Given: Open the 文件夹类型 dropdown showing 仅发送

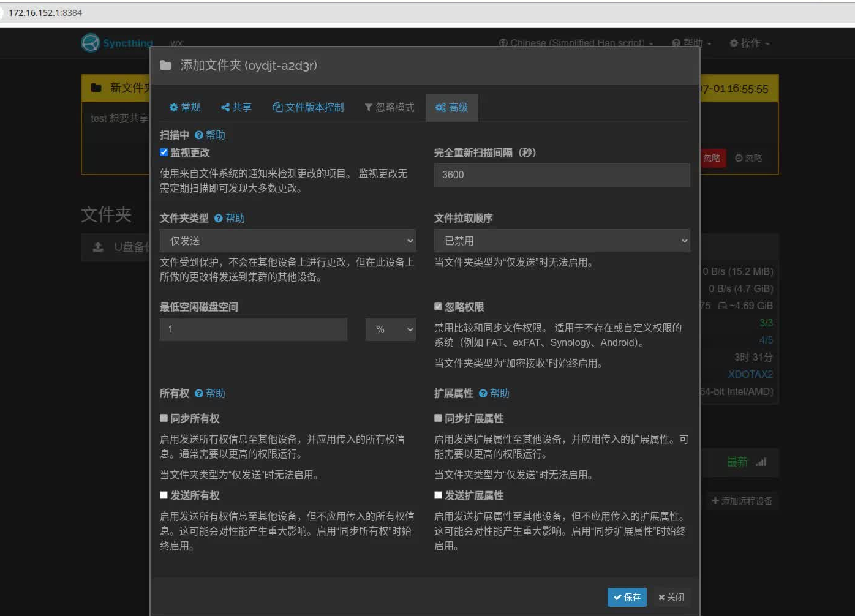Looking at the screenshot, I should coord(288,241).
